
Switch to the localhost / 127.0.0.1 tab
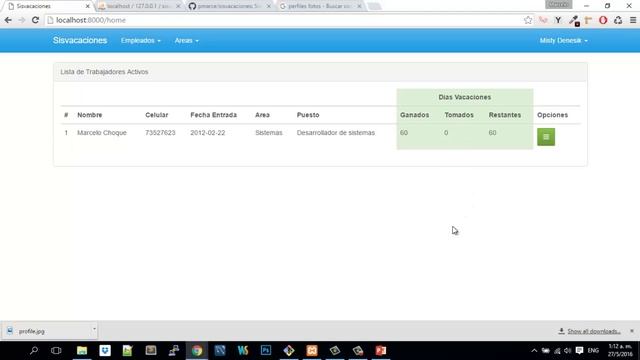(139, 6)
